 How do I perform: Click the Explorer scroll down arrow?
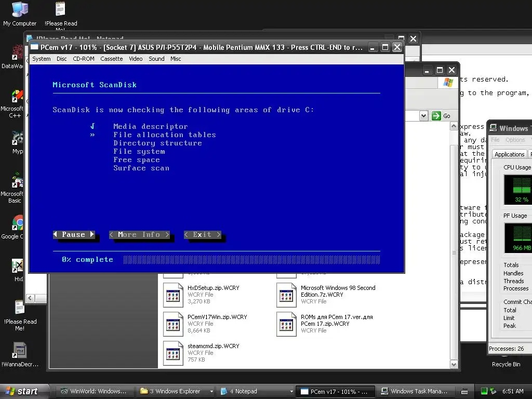pos(454,365)
